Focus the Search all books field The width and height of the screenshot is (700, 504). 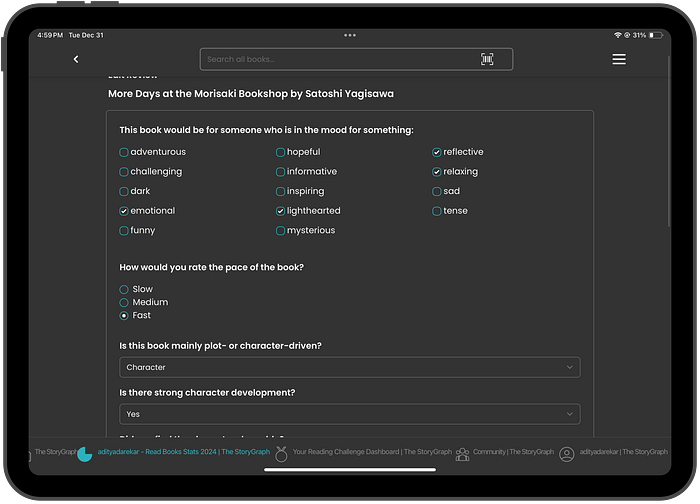tap(356, 59)
